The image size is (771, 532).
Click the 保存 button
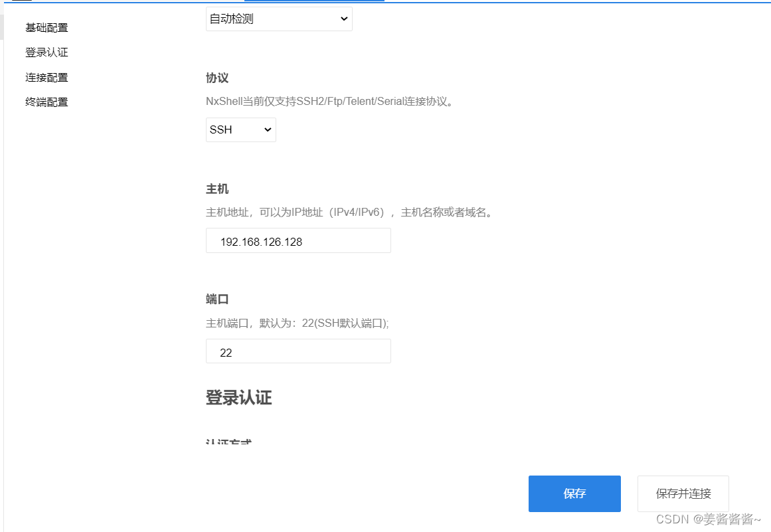[x=574, y=493]
